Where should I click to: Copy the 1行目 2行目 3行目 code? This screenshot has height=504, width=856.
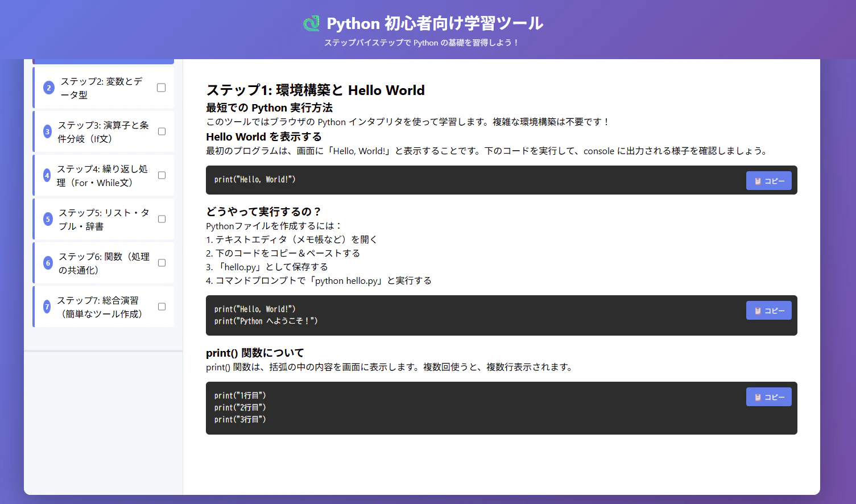[768, 396]
